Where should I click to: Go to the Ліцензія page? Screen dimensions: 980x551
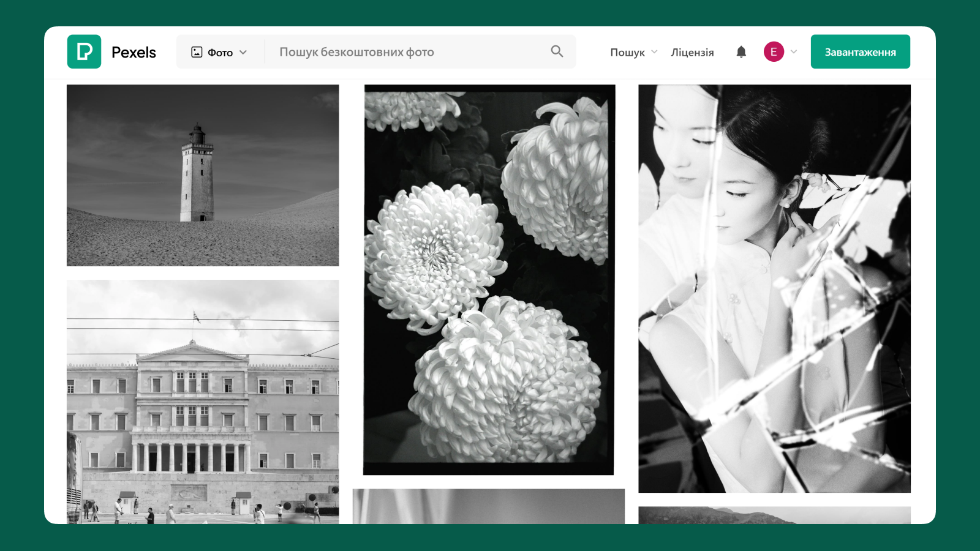coord(692,53)
